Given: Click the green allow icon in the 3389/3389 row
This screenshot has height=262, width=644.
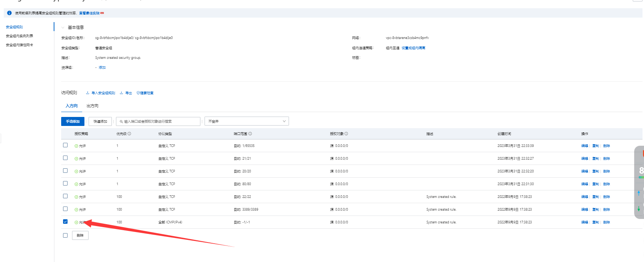Looking at the screenshot, I should coord(76,210).
